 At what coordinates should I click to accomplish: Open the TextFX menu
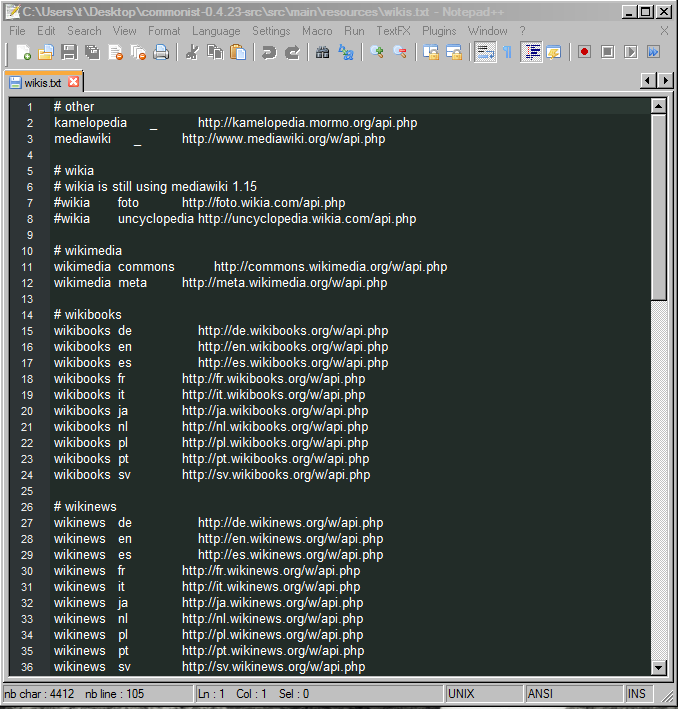393,31
